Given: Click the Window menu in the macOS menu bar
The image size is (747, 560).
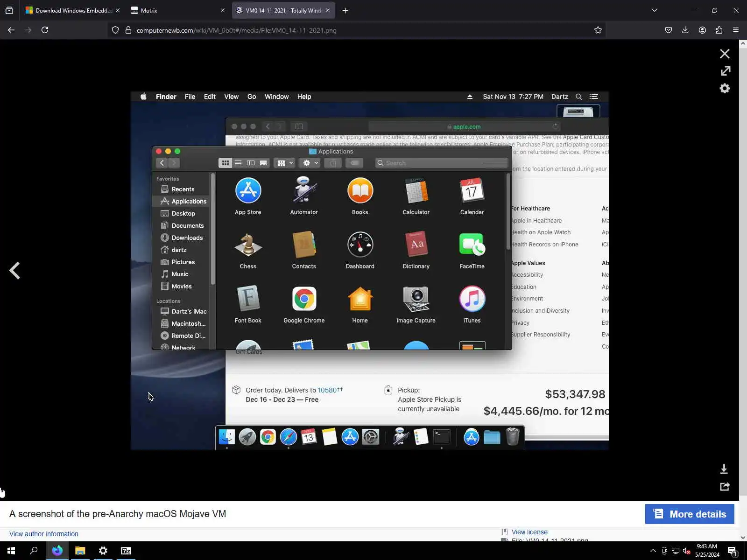Looking at the screenshot, I should (277, 97).
